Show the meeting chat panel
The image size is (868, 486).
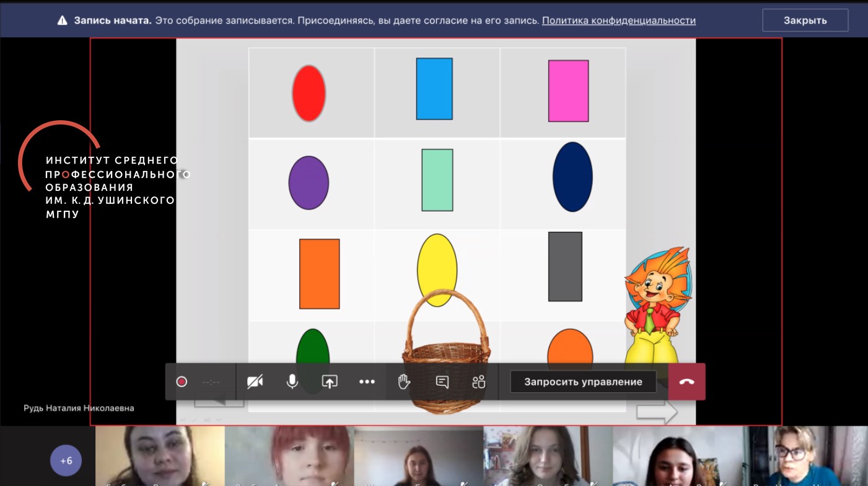(x=442, y=382)
